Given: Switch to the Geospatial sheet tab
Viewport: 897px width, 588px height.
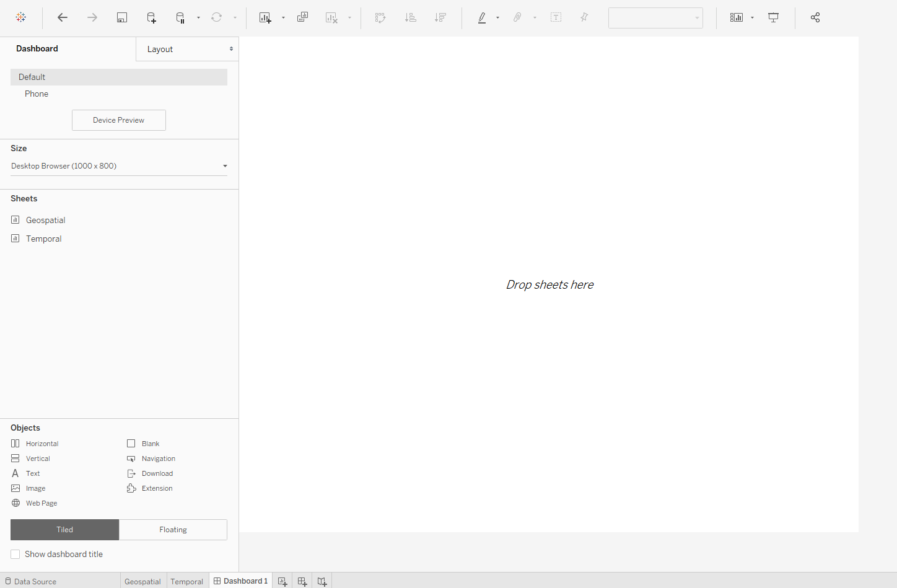Looking at the screenshot, I should point(142,581).
